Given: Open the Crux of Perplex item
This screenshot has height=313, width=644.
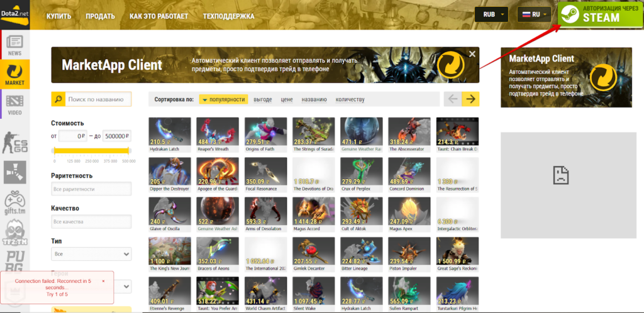Looking at the screenshot, I should tap(362, 175).
